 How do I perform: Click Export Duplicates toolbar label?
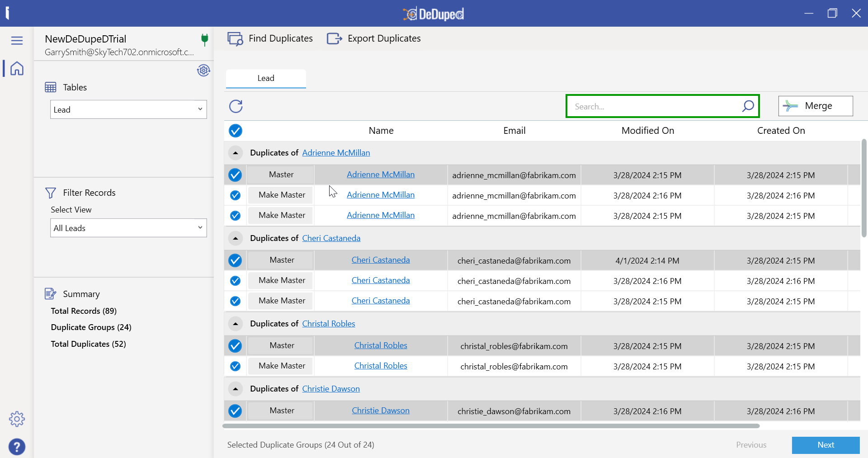[x=384, y=38]
